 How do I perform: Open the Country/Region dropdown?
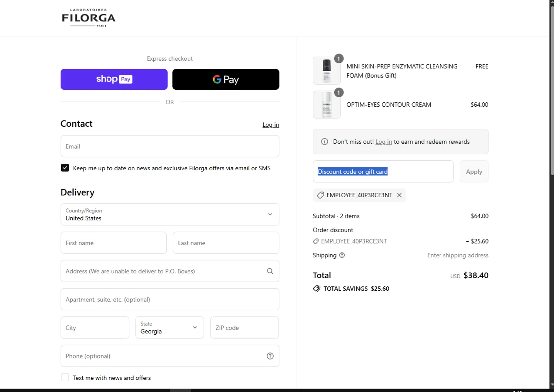(170, 214)
